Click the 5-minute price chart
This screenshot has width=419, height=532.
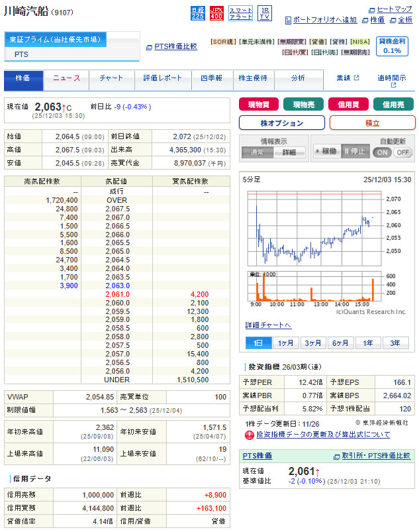(316, 225)
